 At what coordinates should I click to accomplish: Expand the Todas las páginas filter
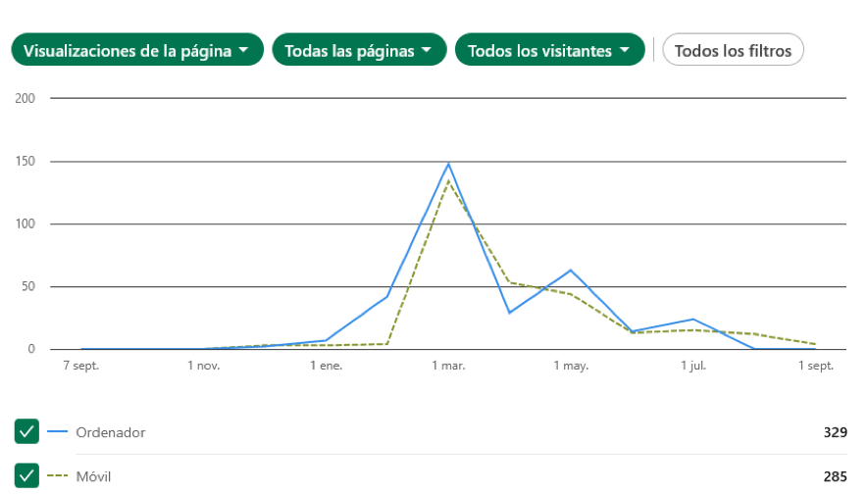[359, 50]
